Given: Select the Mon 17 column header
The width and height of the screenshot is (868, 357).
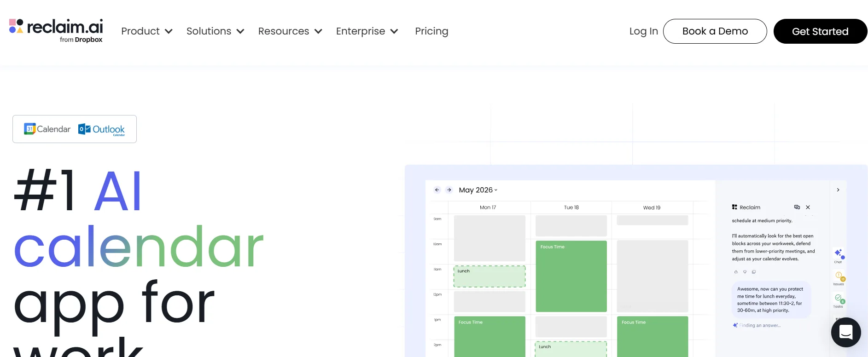Looking at the screenshot, I should pos(488,207).
